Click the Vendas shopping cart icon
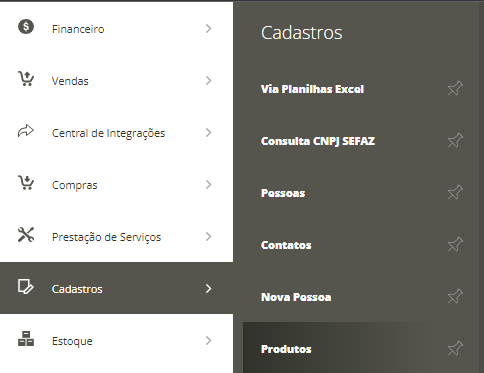The height and width of the screenshot is (373, 484). click(x=26, y=79)
